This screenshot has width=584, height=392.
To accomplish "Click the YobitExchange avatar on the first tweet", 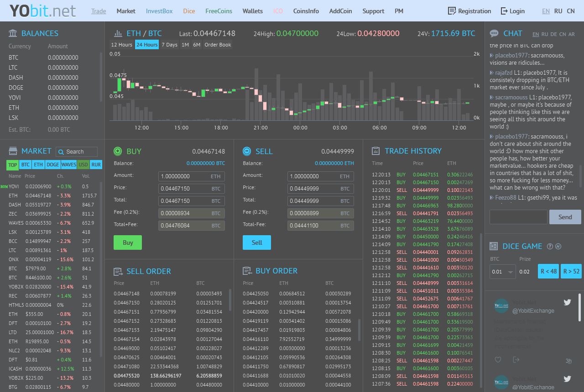I will click(x=501, y=306).
